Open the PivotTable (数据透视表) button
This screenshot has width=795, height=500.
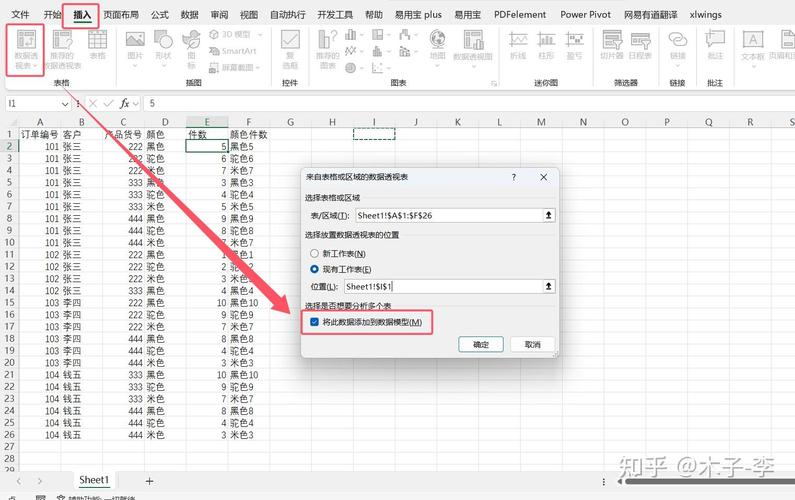pos(26,50)
